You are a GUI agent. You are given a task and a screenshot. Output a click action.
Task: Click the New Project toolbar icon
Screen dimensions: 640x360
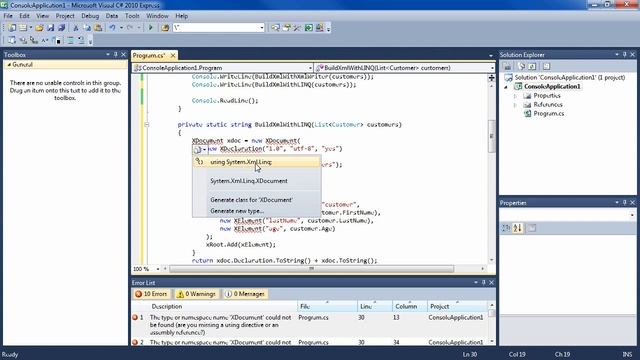[12, 28]
